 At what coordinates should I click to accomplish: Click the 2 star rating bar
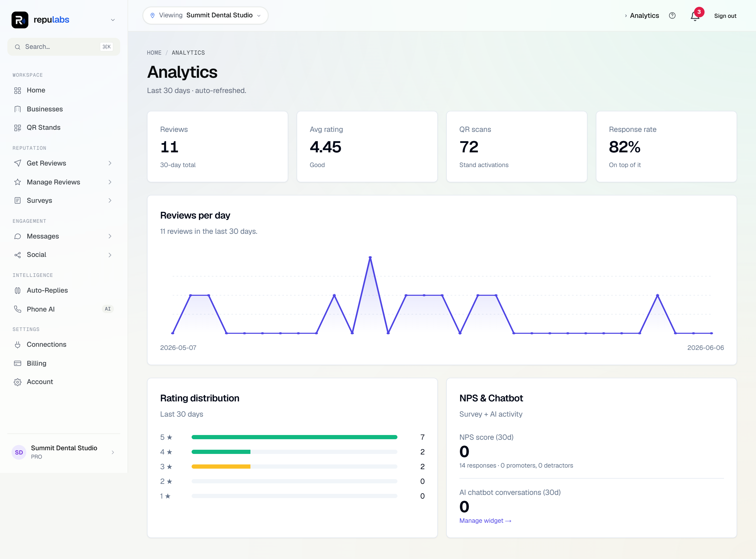pyautogui.click(x=294, y=481)
